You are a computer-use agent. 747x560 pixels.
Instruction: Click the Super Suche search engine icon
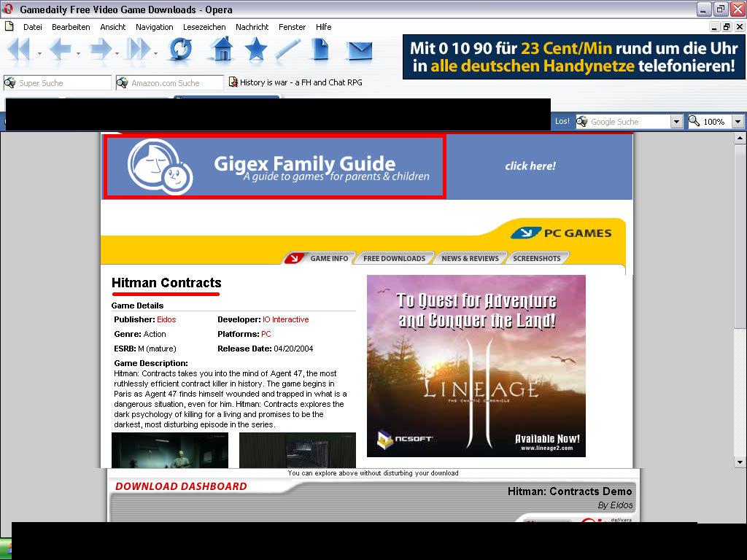(9, 83)
